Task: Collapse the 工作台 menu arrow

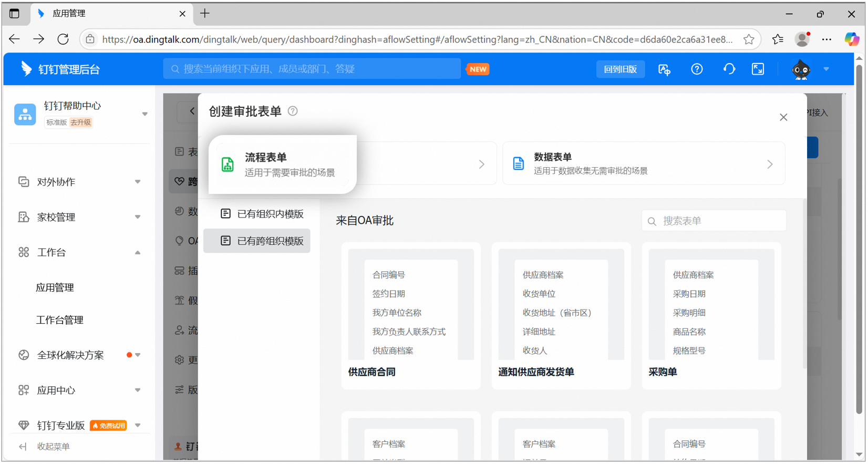Action: pos(138,252)
